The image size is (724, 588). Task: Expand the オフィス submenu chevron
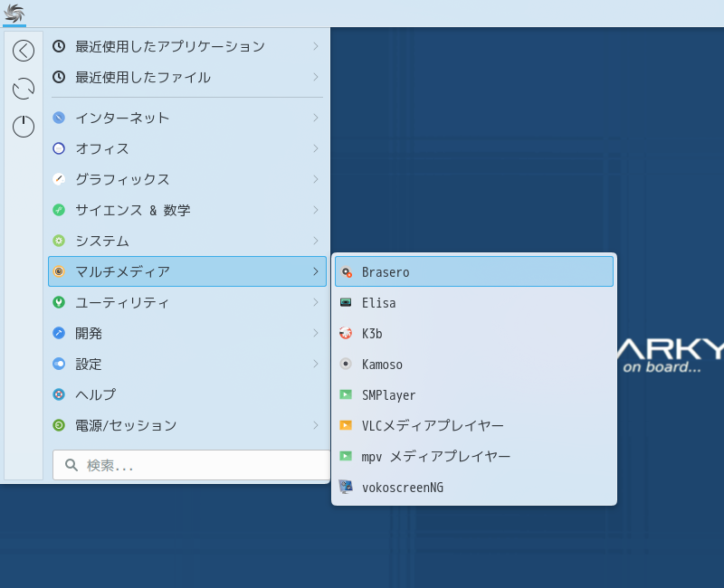pos(316,148)
